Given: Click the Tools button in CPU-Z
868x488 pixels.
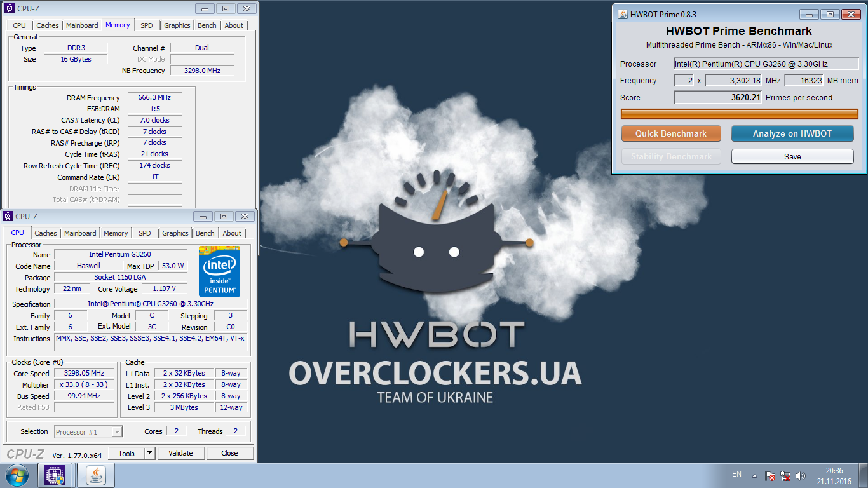Looking at the screenshot, I should point(126,453).
